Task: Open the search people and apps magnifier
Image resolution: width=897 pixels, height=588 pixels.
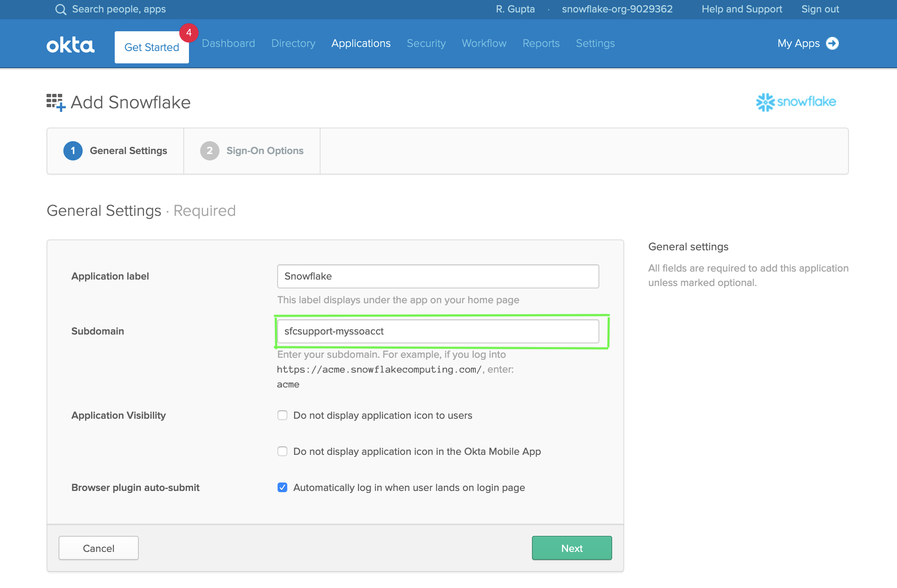Action: click(x=61, y=9)
